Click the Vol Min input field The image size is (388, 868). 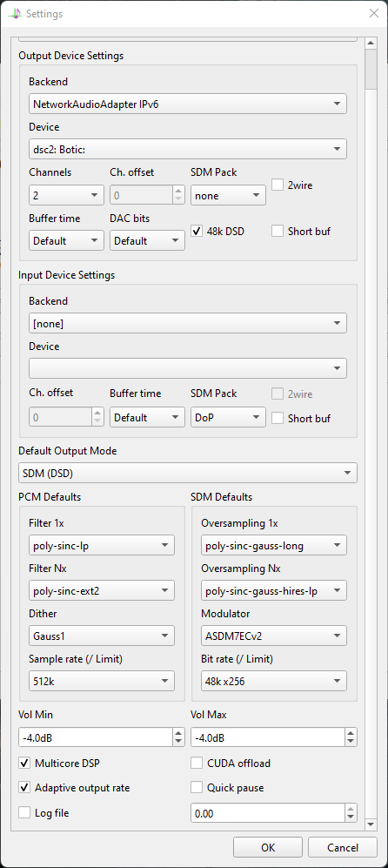(x=96, y=737)
